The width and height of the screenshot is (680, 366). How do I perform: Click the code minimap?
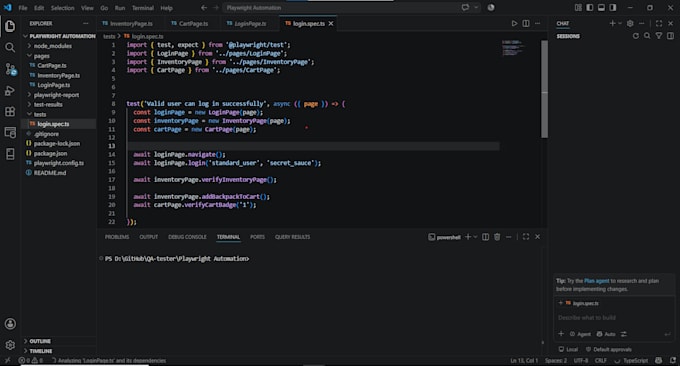point(513,48)
